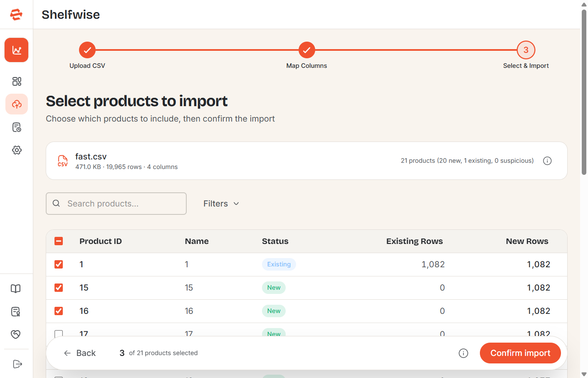Show info about the products summary
Screen dimensions: 588x378
[x=547, y=161]
